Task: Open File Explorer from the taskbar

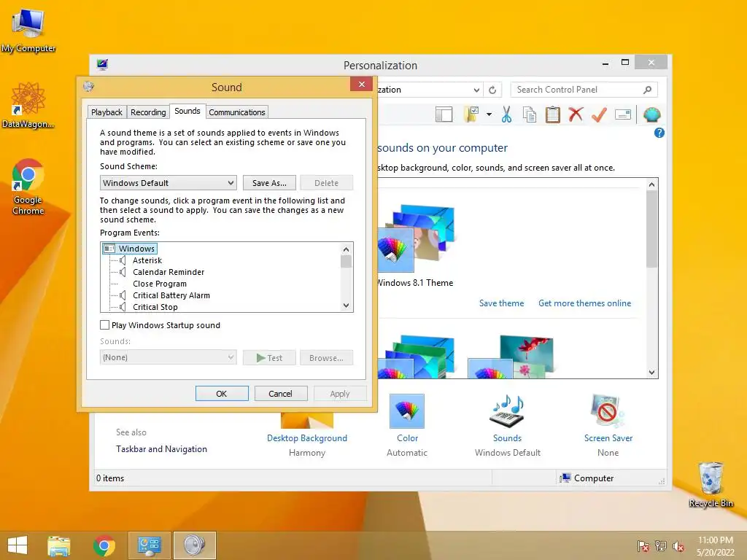Action: point(58,545)
